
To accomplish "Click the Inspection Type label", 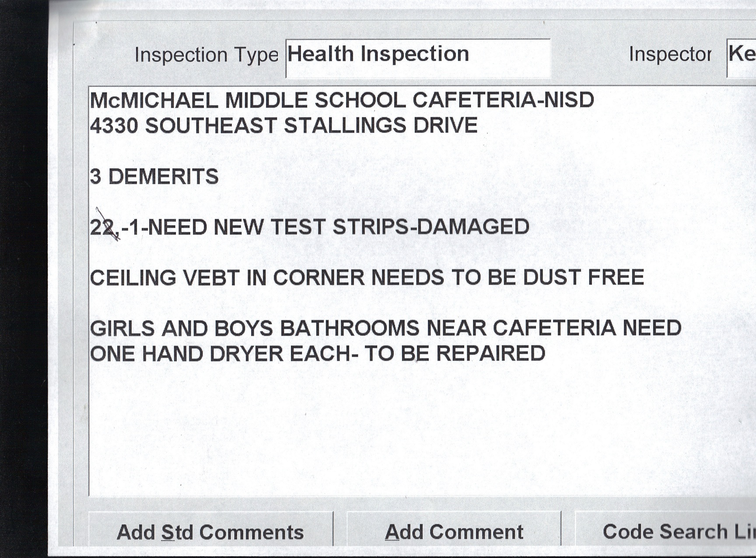I will coord(206,55).
